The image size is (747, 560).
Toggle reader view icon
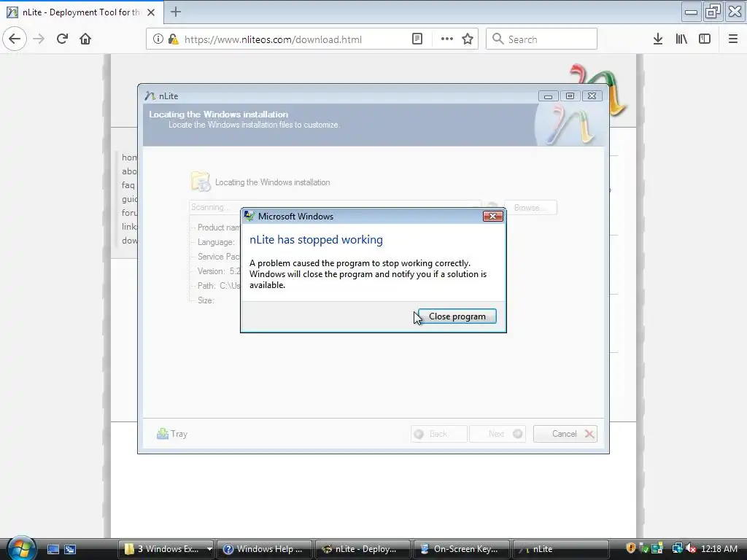(x=417, y=39)
